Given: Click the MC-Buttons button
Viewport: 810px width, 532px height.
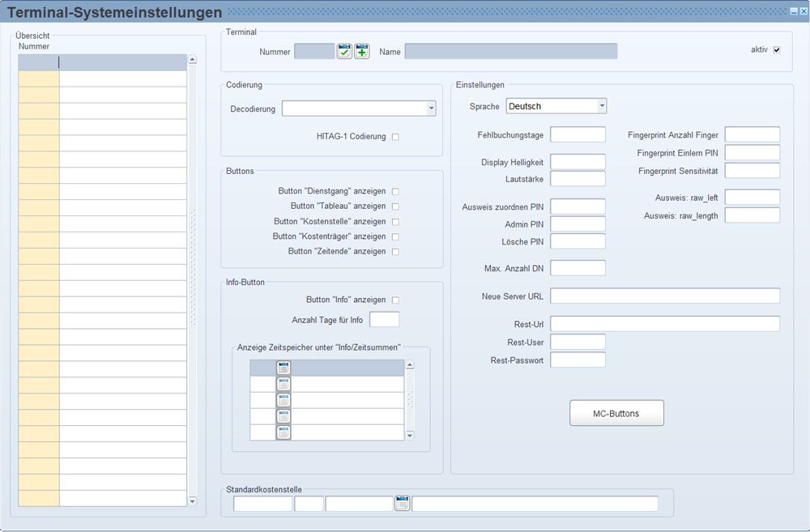Looking at the screenshot, I should [616, 413].
